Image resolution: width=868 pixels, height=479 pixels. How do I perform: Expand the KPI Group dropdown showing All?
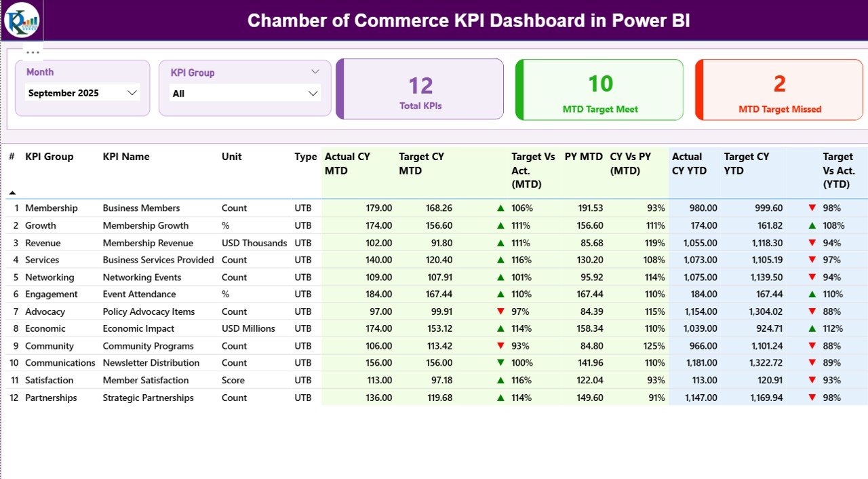point(313,93)
